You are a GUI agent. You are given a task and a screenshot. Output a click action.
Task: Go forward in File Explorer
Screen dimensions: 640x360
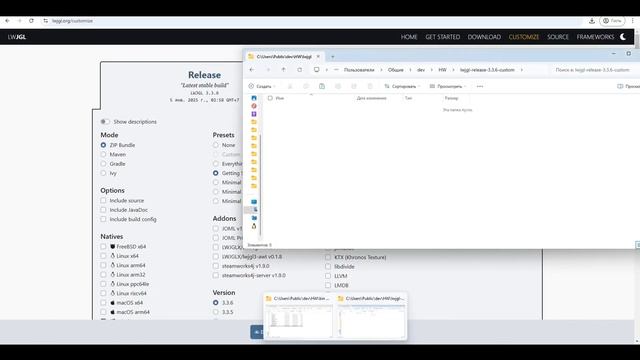coord(268,70)
